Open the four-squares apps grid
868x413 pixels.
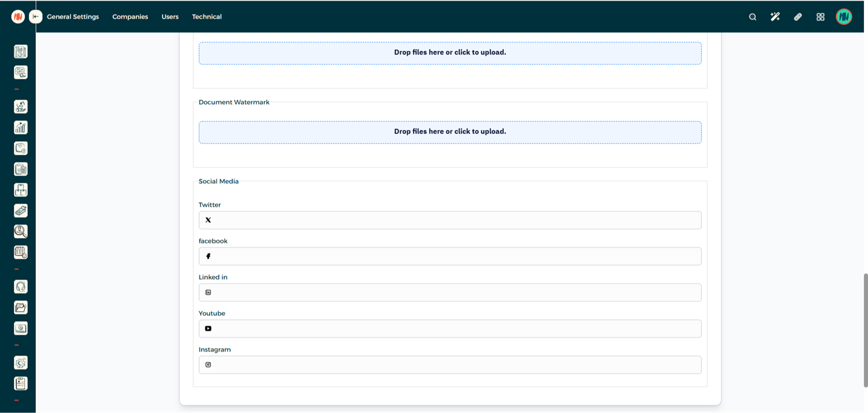coord(820,17)
